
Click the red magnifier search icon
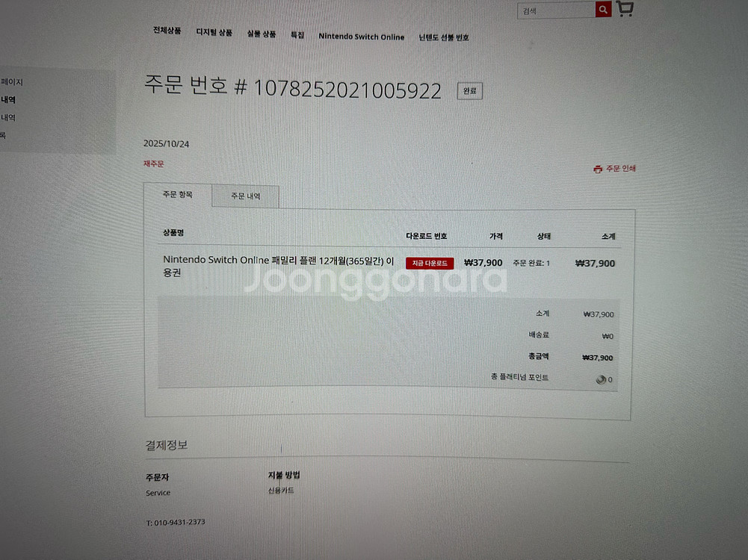coord(603,10)
